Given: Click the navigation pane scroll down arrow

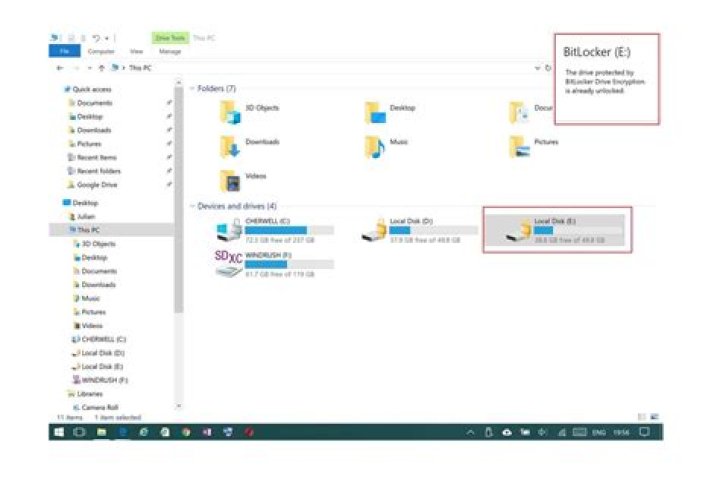Looking at the screenshot, I should [x=179, y=406].
